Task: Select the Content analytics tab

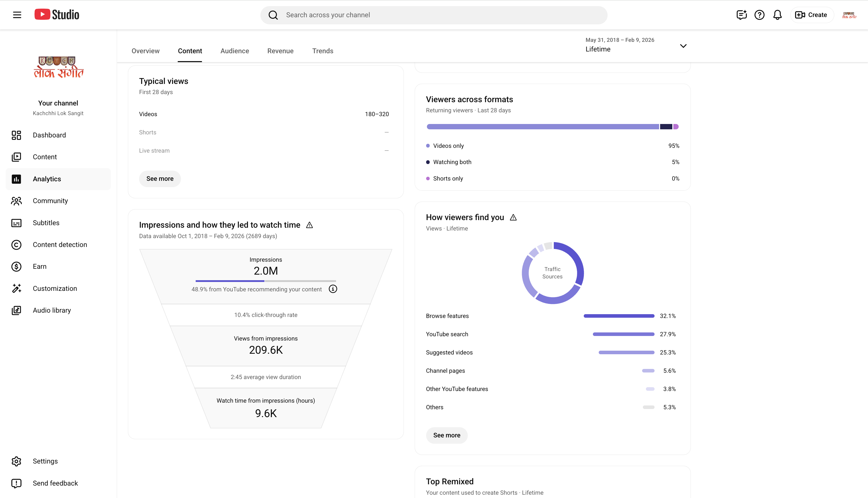Action: [190, 51]
